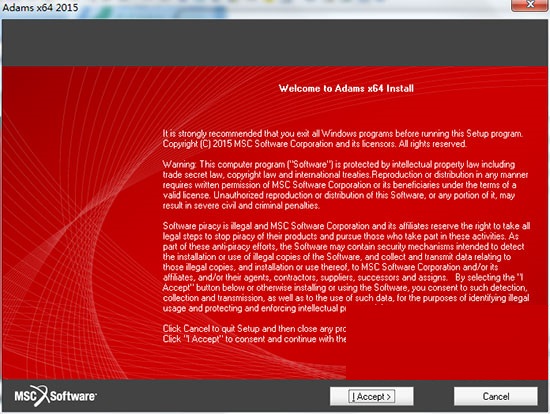
Task: Click the MSC letters in the footer logo
Action: 25,396
